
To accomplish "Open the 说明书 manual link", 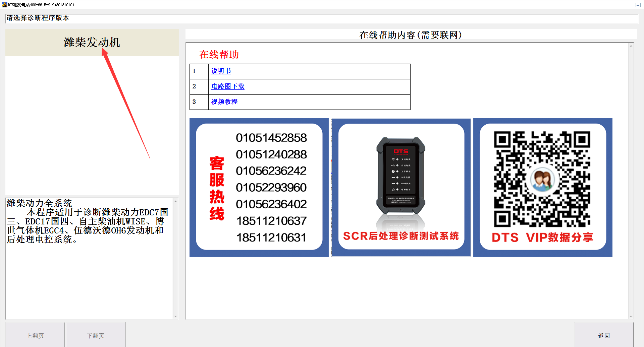I will (x=221, y=71).
